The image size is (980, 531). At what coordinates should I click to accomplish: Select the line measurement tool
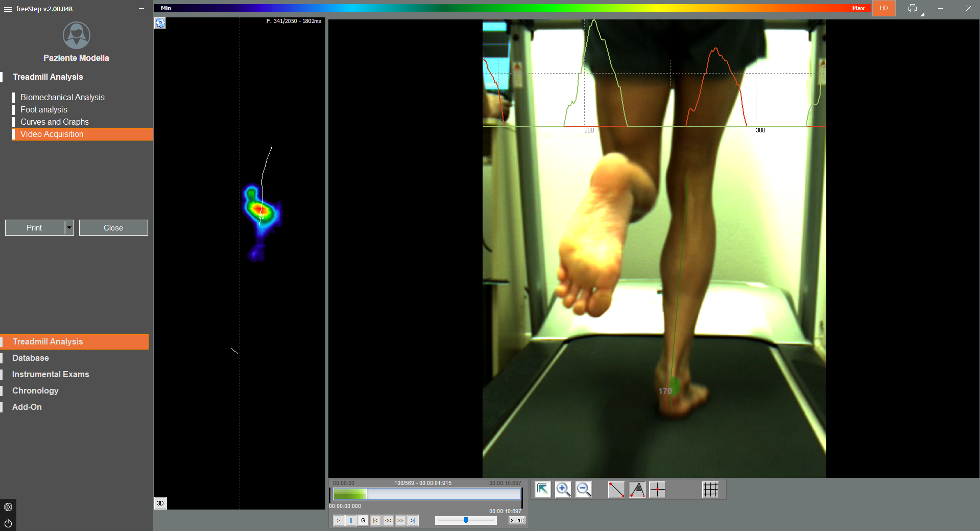616,490
